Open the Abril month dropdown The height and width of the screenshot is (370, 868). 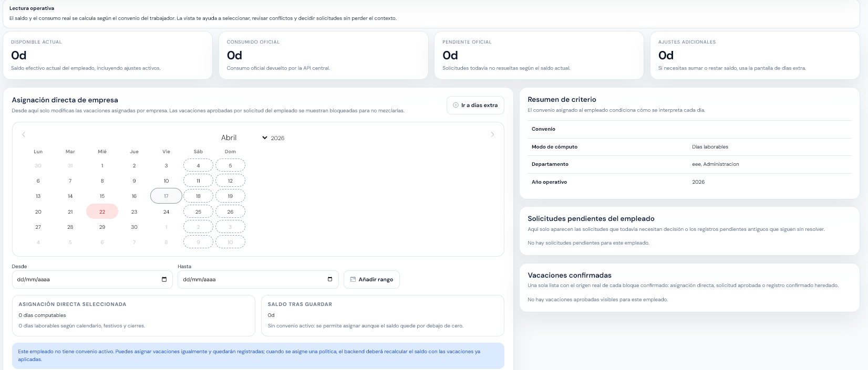click(244, 138)
